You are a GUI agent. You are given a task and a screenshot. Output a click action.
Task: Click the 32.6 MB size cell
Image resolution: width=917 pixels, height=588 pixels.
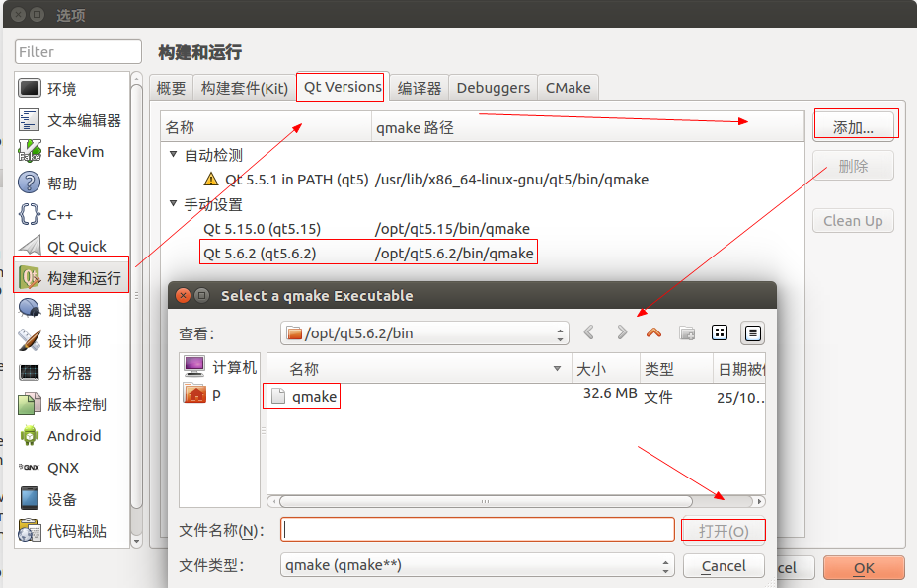point(609,393)
